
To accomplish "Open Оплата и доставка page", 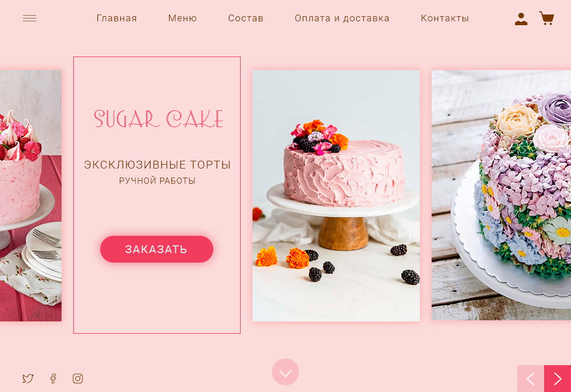I will point(342,18).
